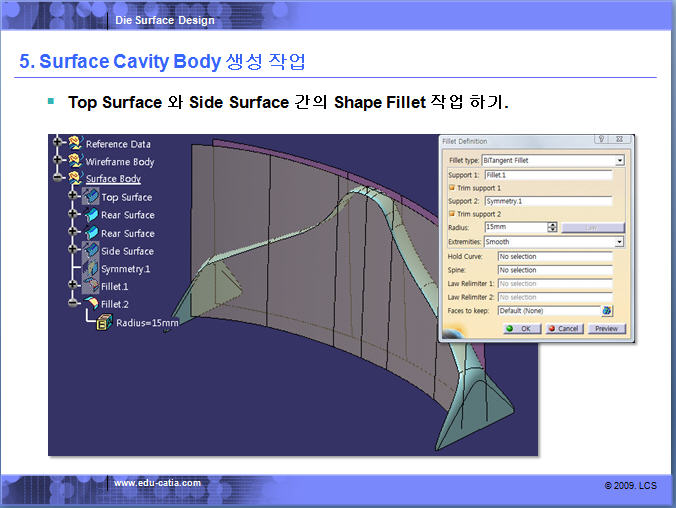Click the Symmetry.1 feature icon
The height and width of the screenshot is (508, 676).
(90, 268)
